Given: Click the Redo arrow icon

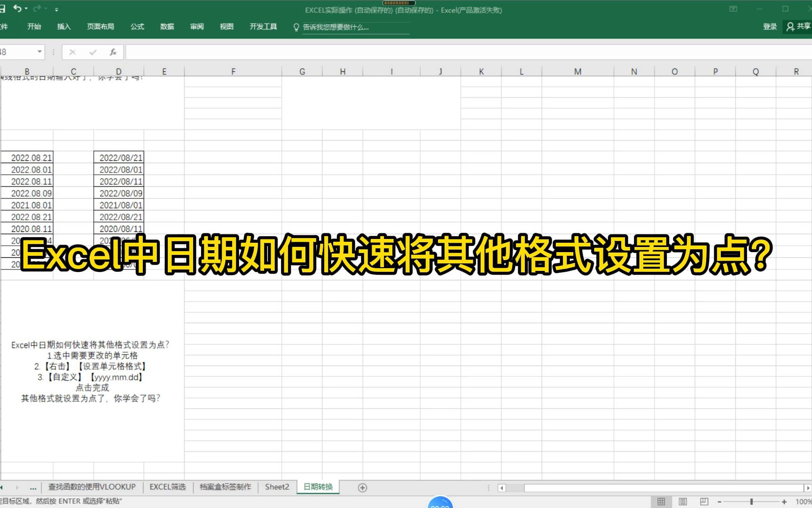Looking at the screenshot, I should click(39, 8).
